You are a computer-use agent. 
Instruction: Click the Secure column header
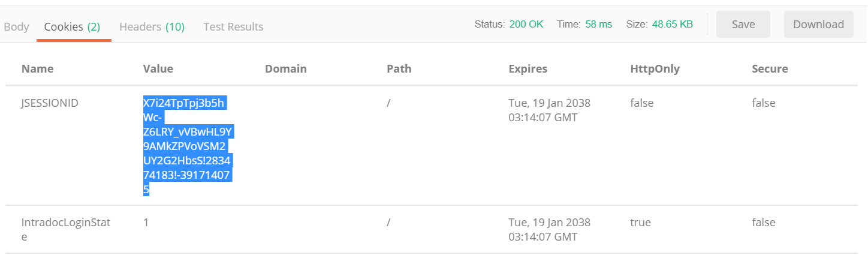pos(770,69)
